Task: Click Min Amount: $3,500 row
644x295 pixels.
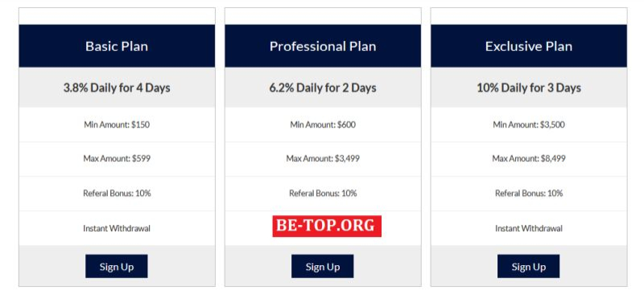Action: tap(529, 125)
